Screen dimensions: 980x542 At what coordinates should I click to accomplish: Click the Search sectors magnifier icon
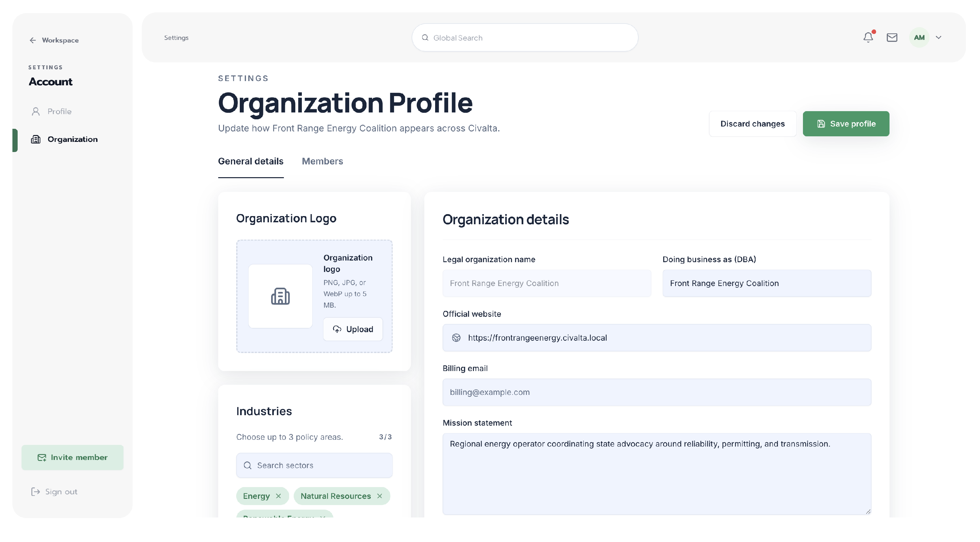point(248,465)
